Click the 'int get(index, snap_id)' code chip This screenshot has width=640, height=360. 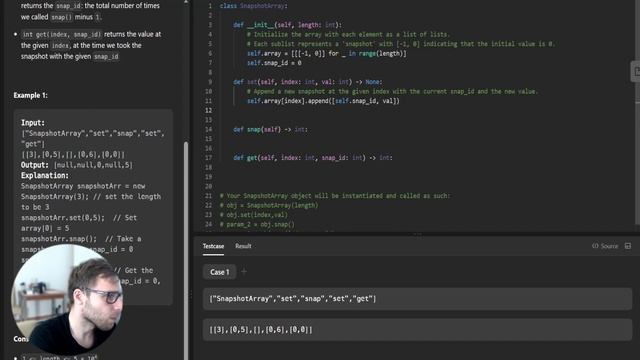(x=62, y=34)
